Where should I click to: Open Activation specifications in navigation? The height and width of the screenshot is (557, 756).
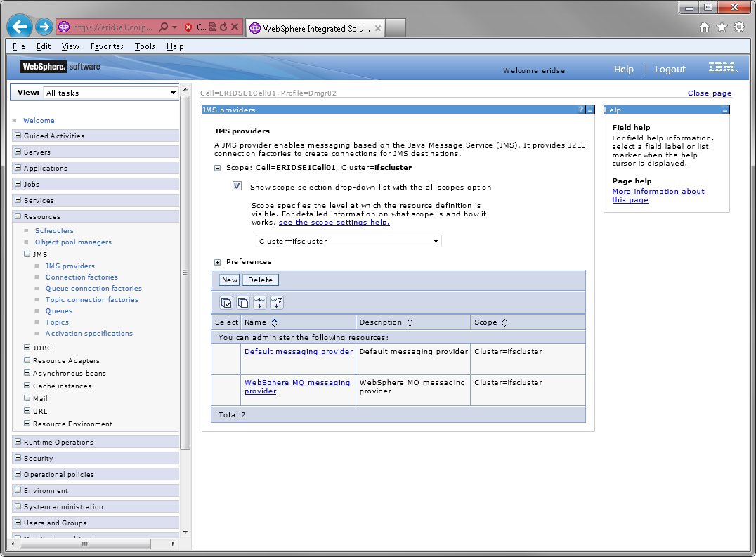(x=89, y=333)
